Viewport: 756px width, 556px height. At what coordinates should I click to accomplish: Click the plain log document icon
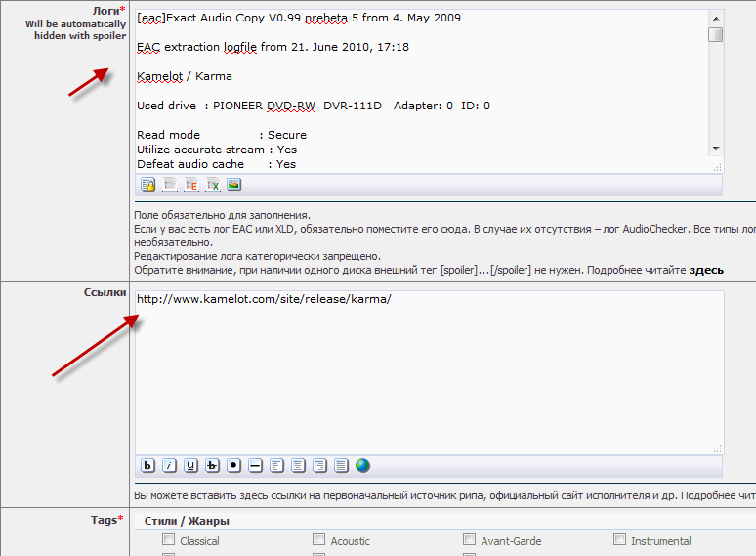(170, 185)
